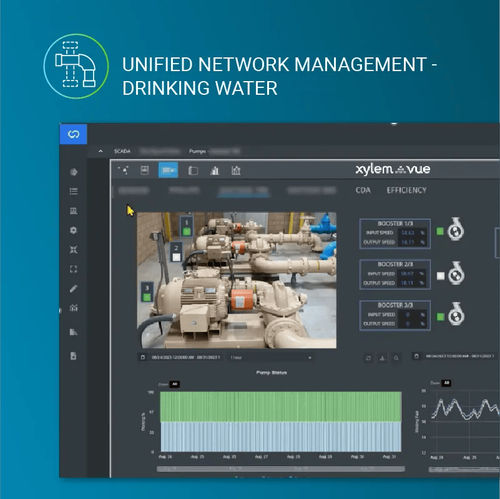Click the refresh icon above the line chart
Viewport: 500px width, 499px height.
click(x=368, y=358)
